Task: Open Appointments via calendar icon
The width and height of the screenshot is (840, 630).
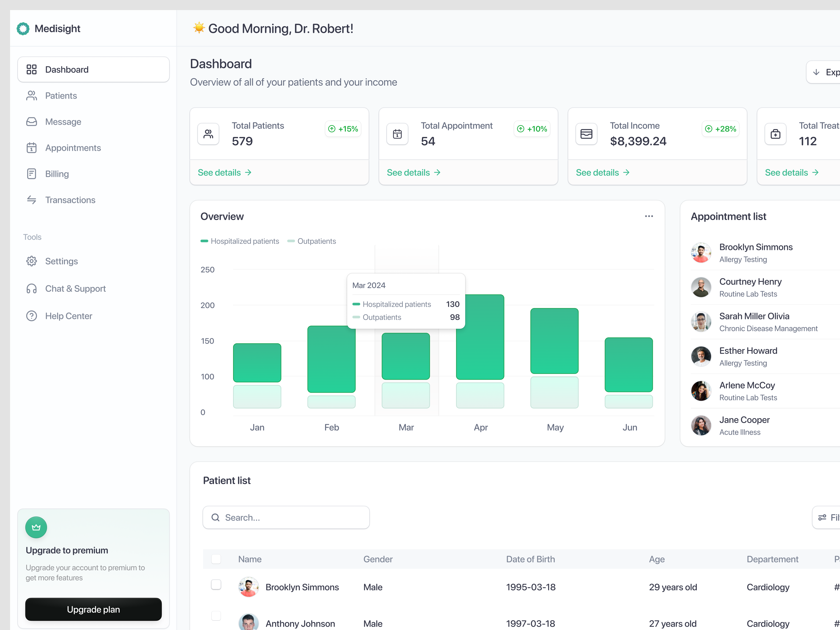Action: tap(32, 148)
